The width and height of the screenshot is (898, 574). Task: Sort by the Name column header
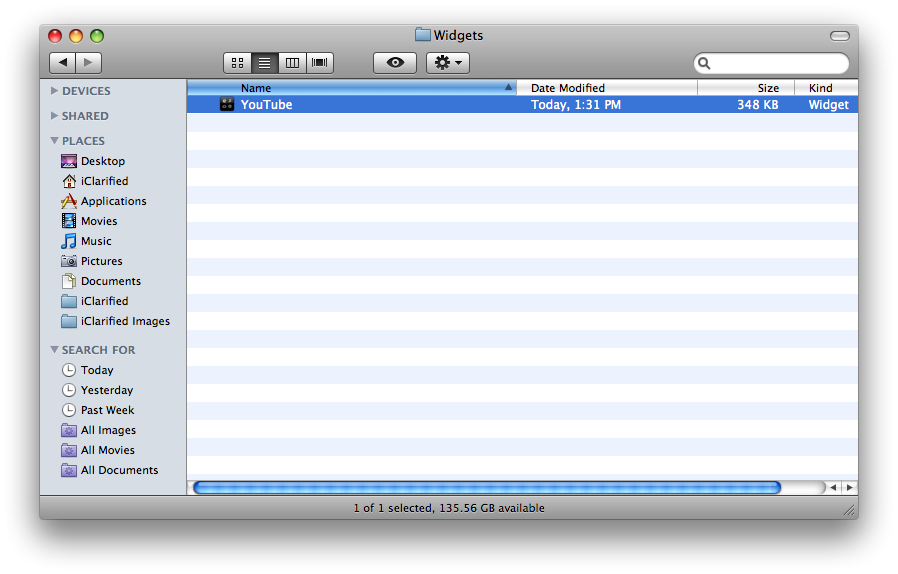352,88
